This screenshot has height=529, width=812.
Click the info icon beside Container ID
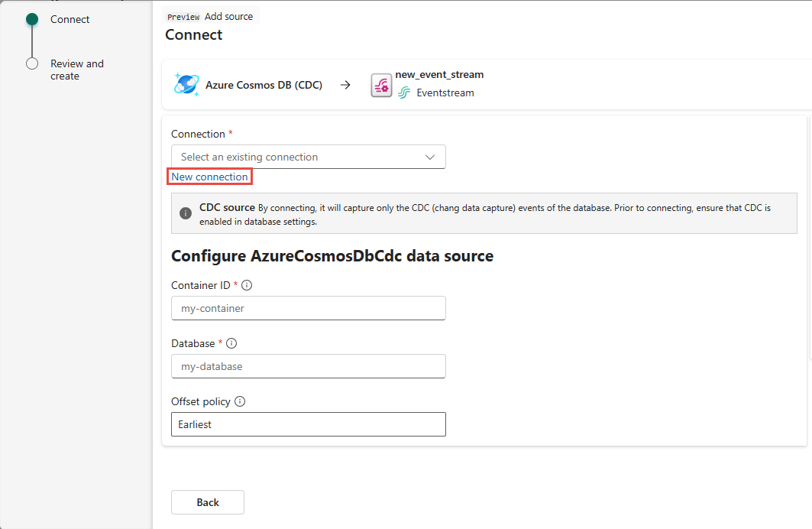click(x=247, y=285)
